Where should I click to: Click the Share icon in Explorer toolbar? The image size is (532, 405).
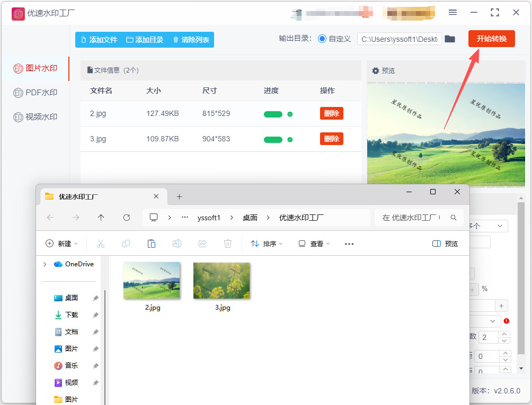click(202, 244)
